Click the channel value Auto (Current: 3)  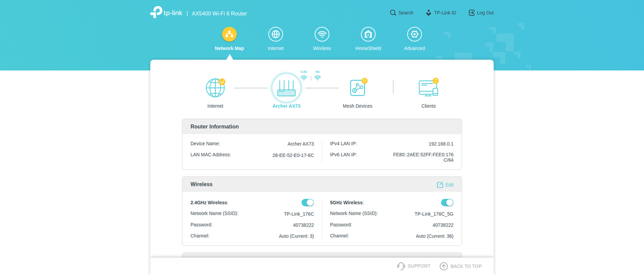tap(296, 236)
